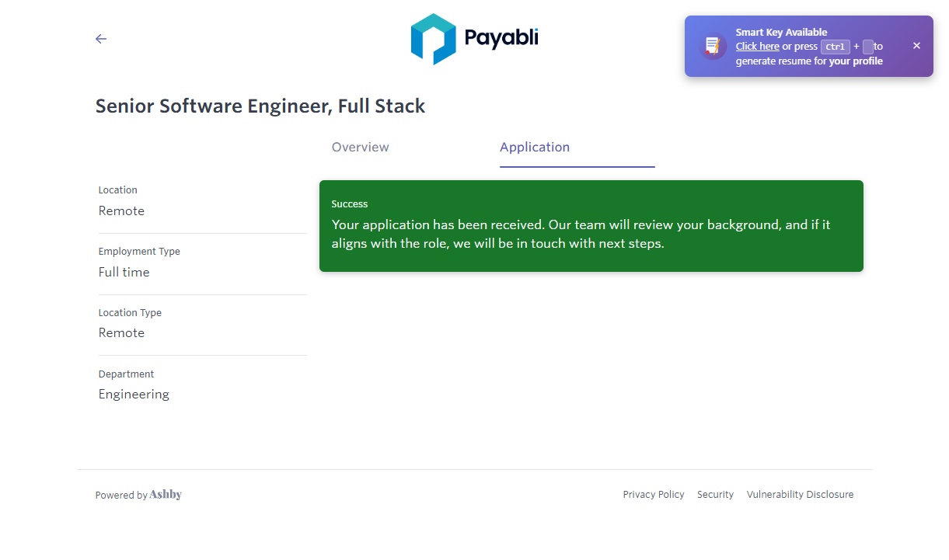Image resolution: width=949 pixels, height=560 pixels.
Task: Switch to the Overview tab
Action: click(360, 148)
